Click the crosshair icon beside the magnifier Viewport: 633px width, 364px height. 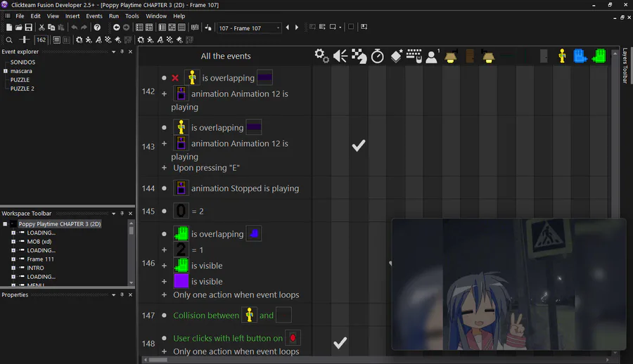click(24, 39)
